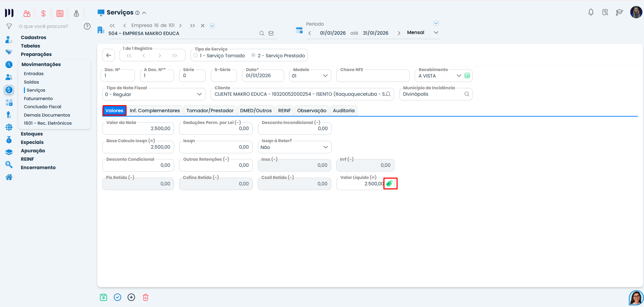The width and height of the screenshot is (644, 307).
Task: Open the Modelo dropdown
Action: click(325, 76)
